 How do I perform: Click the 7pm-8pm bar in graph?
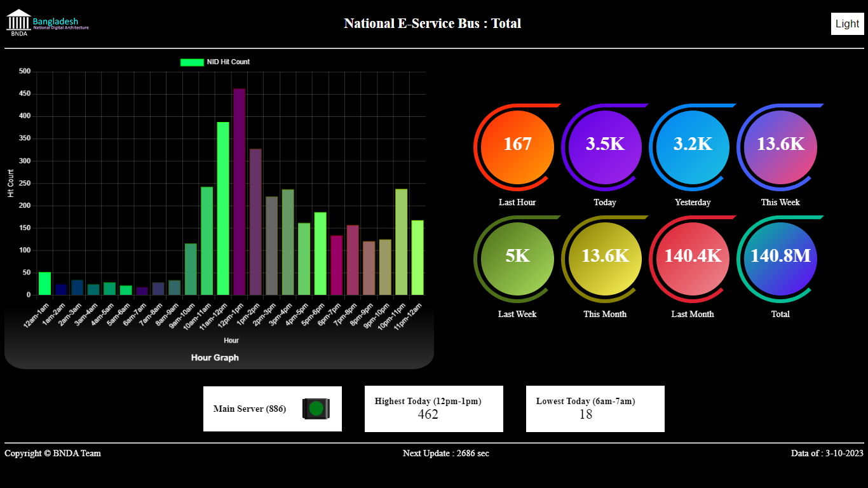pyautogui.click(x=353, y=260)
